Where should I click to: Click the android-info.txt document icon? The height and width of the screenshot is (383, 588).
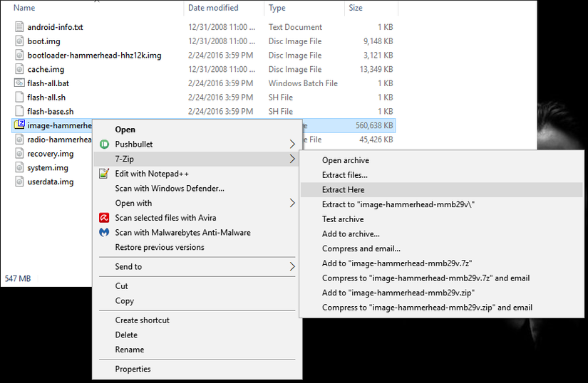(x=20, y=27)
